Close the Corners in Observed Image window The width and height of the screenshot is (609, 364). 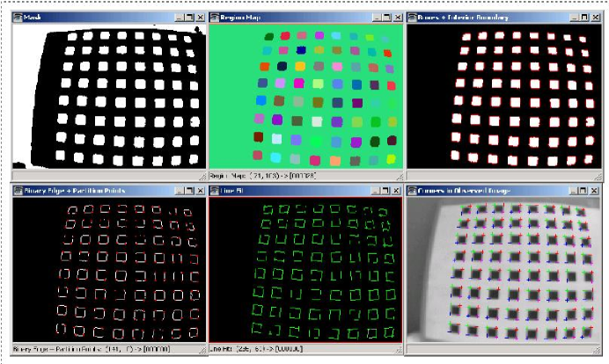point(594,191)
